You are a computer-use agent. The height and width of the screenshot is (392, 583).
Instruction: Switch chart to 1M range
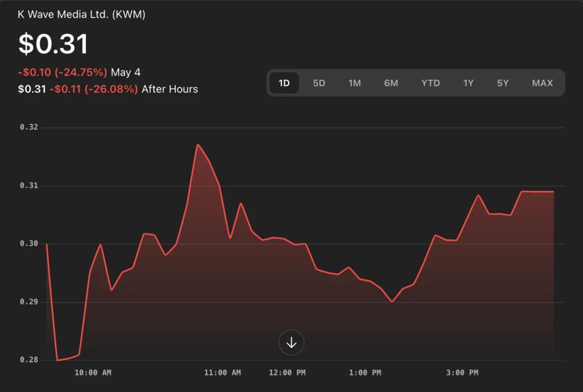point(354,83)
